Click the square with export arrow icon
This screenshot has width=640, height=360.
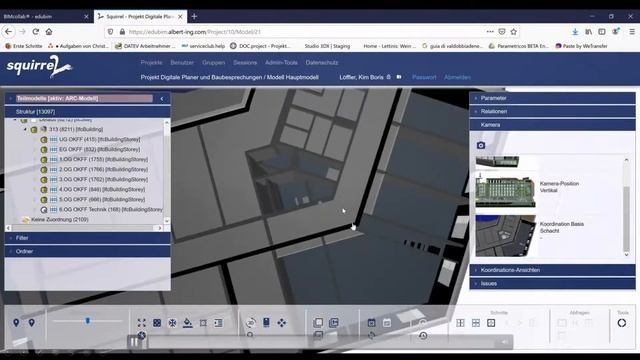[x=334, y=323]
